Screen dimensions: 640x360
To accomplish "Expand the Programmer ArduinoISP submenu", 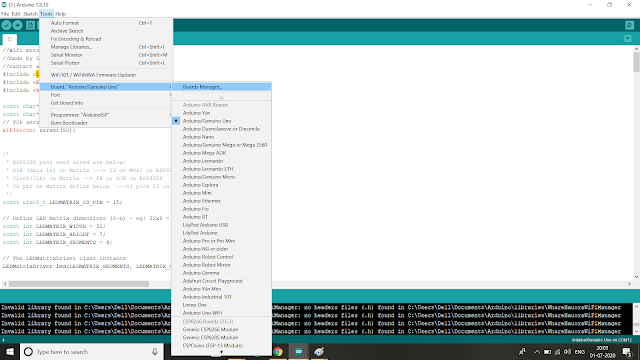I will (x=106, y=115).
